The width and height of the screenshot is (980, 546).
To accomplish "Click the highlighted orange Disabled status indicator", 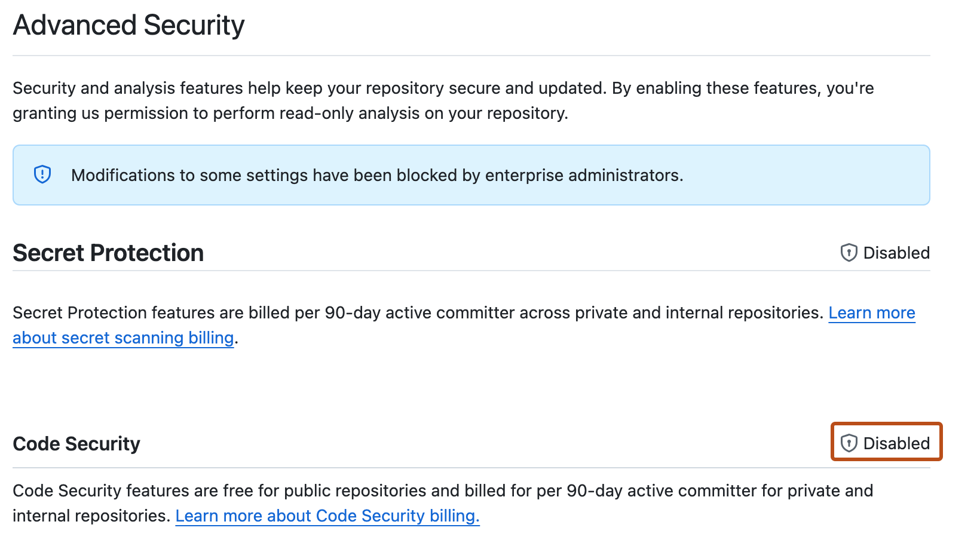I will click(886, 443).
